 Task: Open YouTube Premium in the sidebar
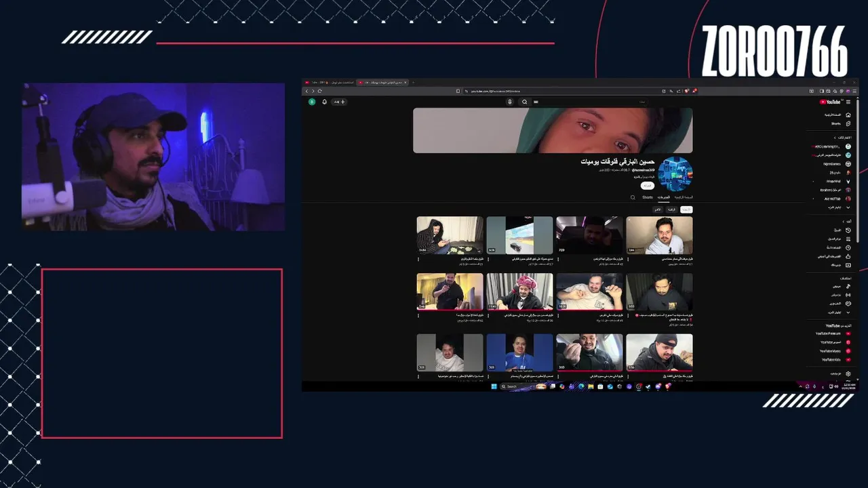click(833, 333)
